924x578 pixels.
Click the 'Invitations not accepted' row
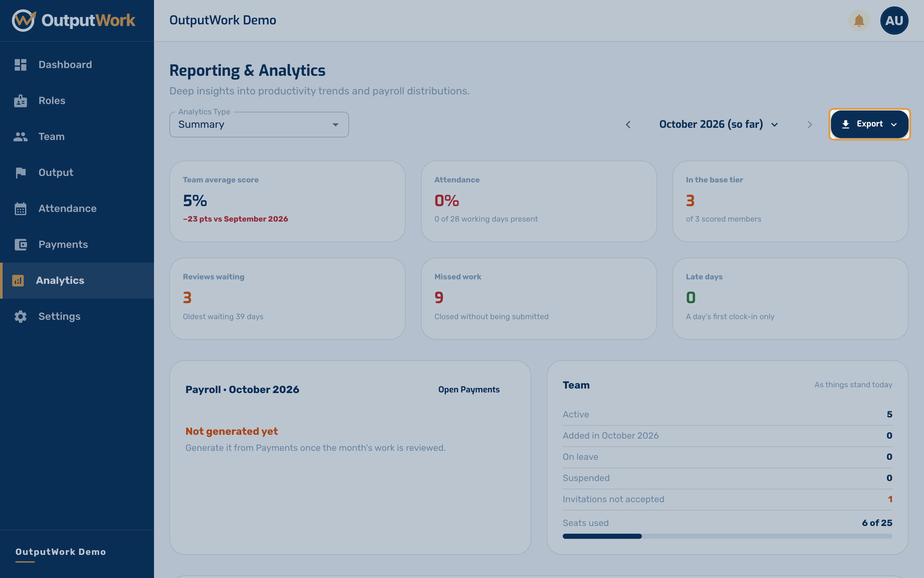point(727,499)
